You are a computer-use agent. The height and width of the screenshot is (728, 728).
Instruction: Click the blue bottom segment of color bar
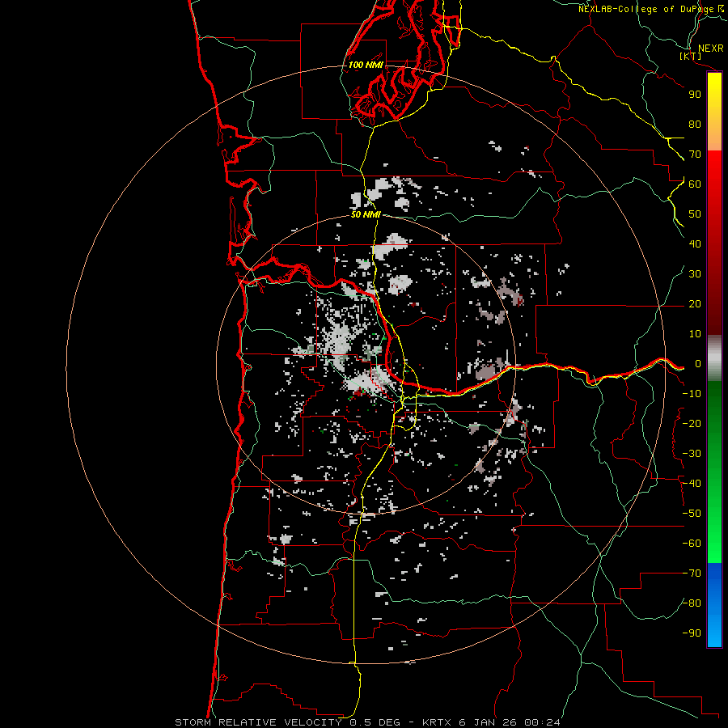[x=714, y=604]
